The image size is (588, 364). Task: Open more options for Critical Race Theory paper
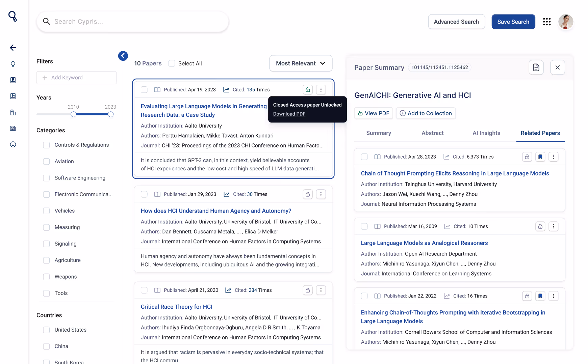pos(321,290)
